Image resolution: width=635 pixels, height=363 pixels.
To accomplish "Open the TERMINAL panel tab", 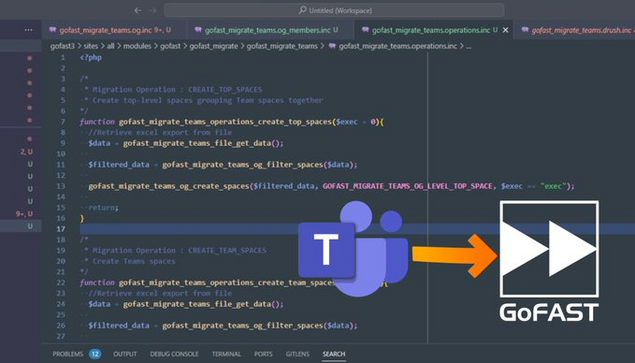I will click(226, 354).
